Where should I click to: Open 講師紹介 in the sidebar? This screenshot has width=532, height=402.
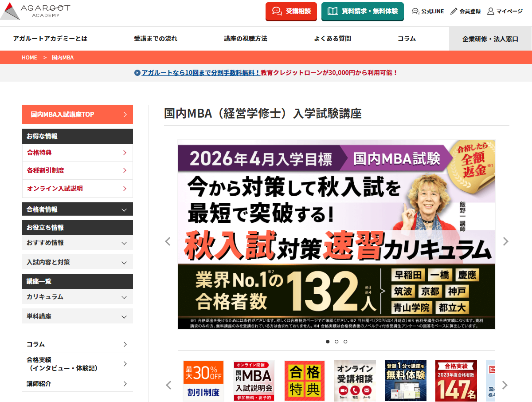(78, 384)
